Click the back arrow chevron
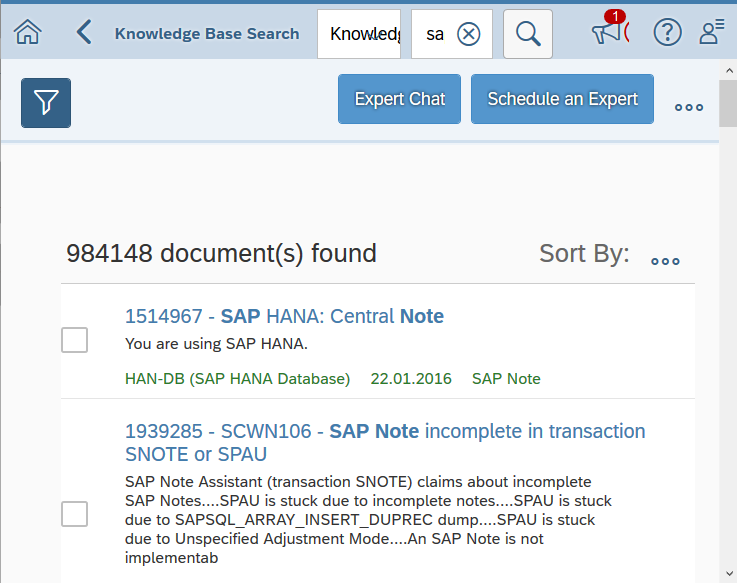Viewport: 737px width, 583px height. click(84, 33)
